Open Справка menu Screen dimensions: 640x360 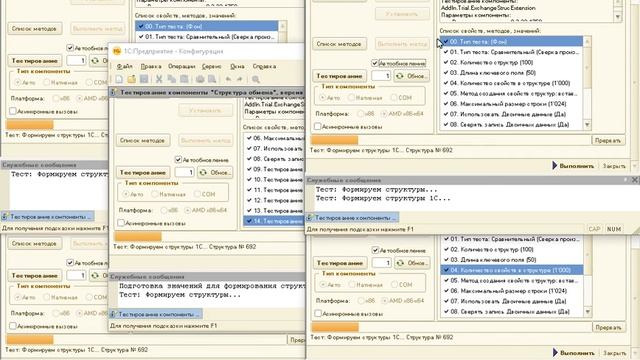pos(264,66)
